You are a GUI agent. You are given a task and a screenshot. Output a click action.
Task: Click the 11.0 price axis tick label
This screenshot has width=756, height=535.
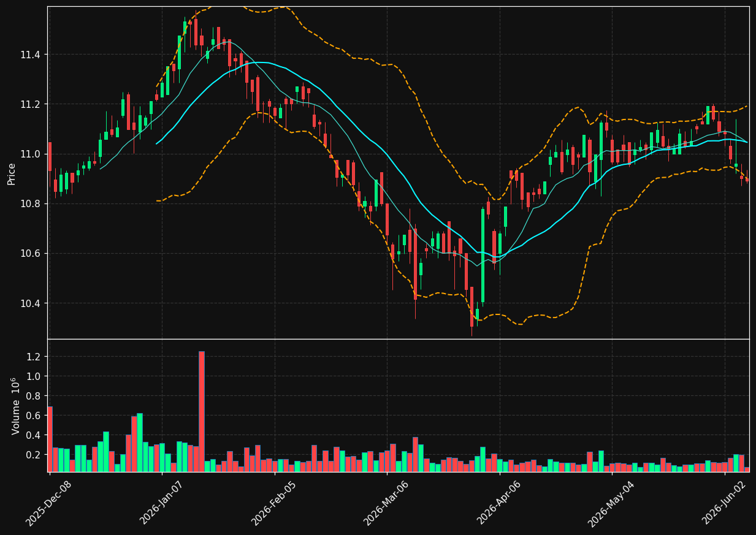coord(30,154)
